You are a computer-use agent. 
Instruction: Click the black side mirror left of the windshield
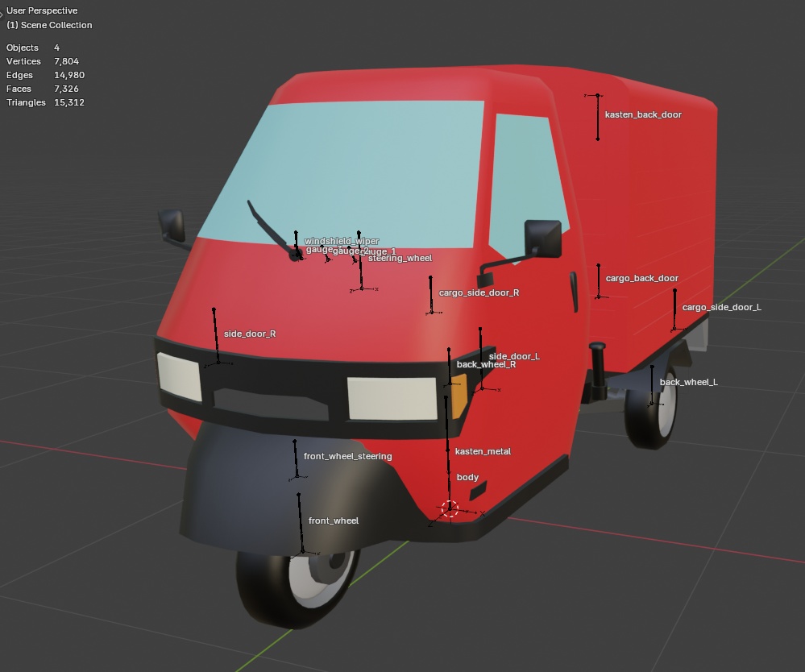(x=172, y=225)
